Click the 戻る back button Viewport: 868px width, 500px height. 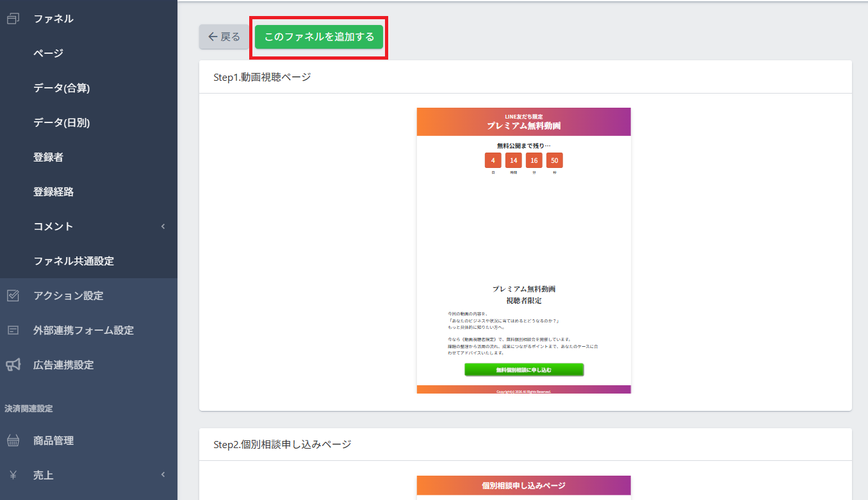click(x=224, y=37)
